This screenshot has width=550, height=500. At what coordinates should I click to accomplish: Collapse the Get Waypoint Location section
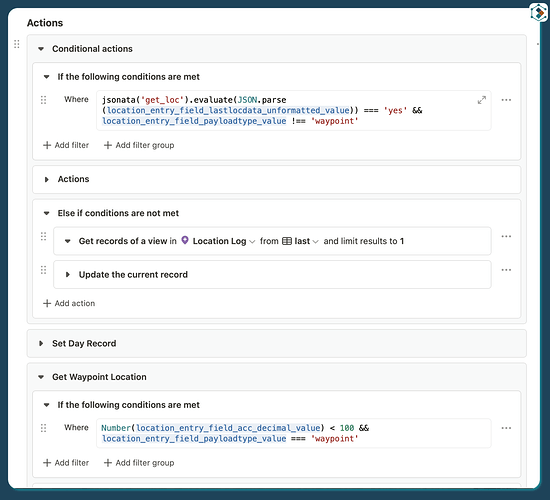coord(41,377)
